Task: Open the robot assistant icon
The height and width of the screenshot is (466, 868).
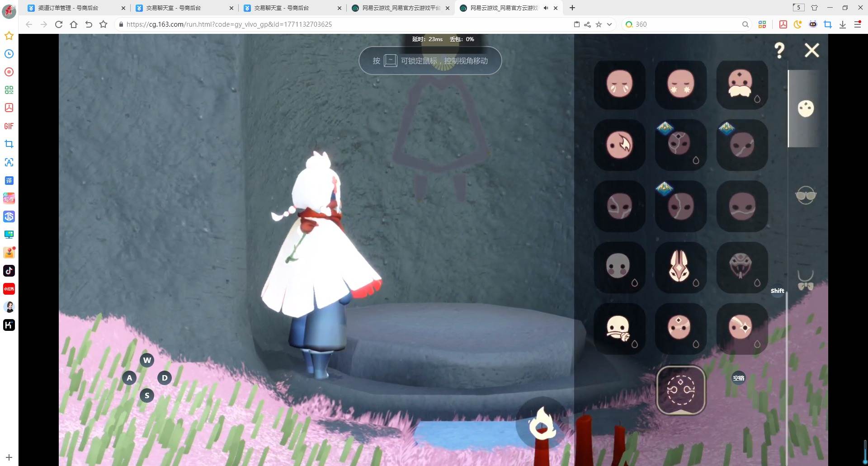Action: pyautogui.click(x=813, y=24)
